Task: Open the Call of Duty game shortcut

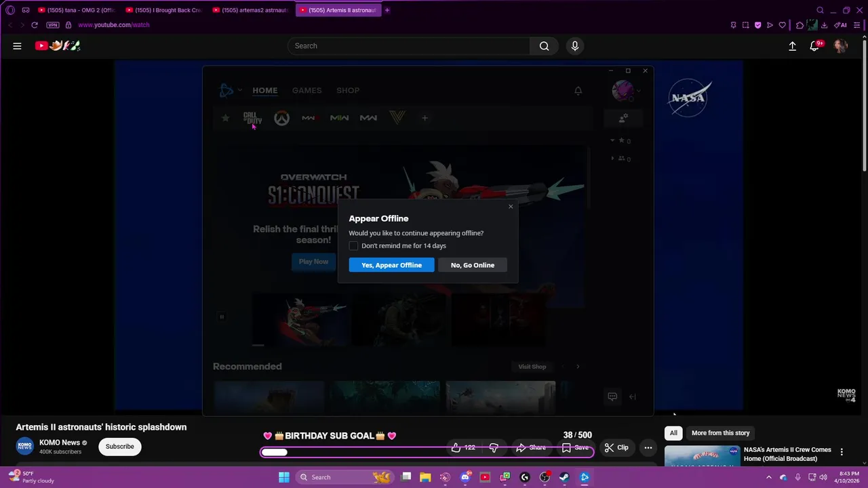Action: coord(252,118)
